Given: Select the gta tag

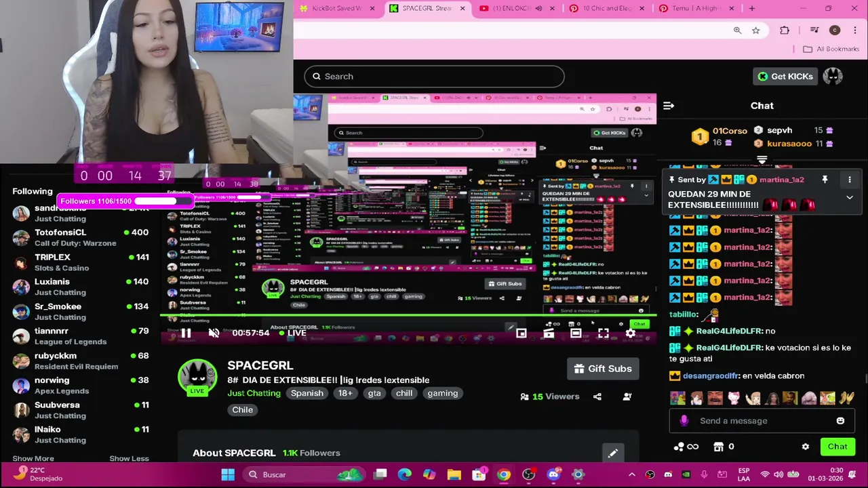Looking at the screenshot, I should click(x=374, y=393).
